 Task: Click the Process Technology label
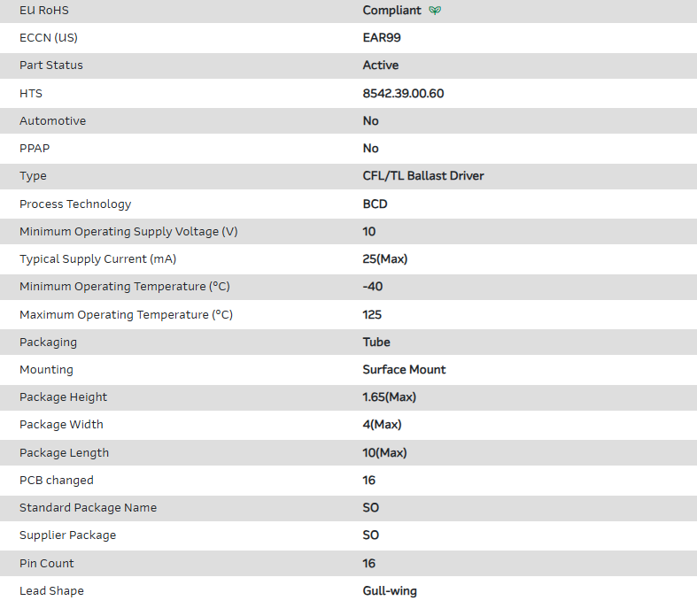[75, 204]
